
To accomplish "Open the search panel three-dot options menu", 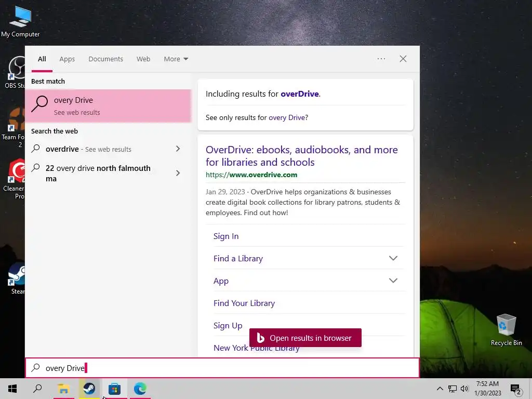I will tap(381, 59).
